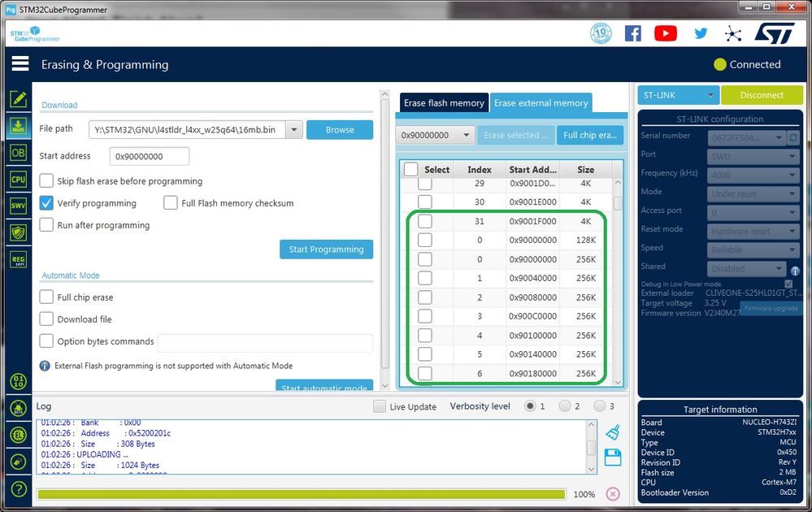Image resolution: width=812 pixels, height=512 pixels.
Task: Open the Option Bytes OB icon
Action: click(x=18, y=153)
